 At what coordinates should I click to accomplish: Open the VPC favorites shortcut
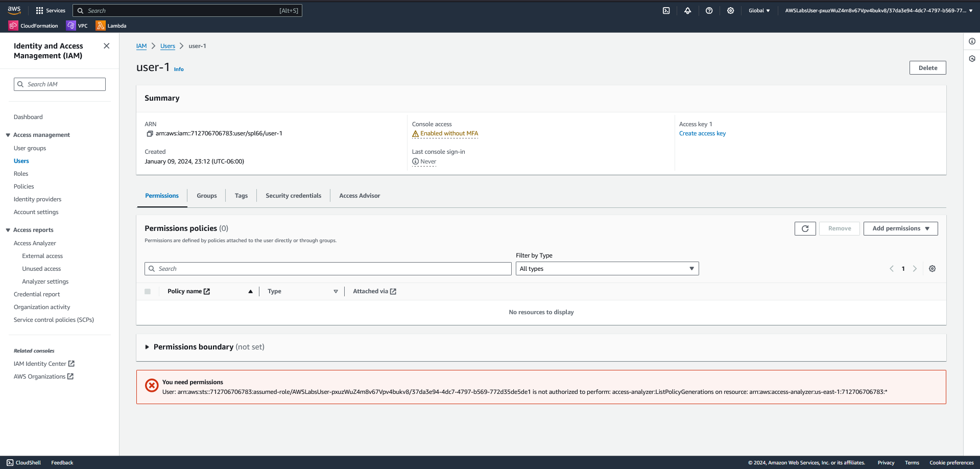(x=78, y=25)
